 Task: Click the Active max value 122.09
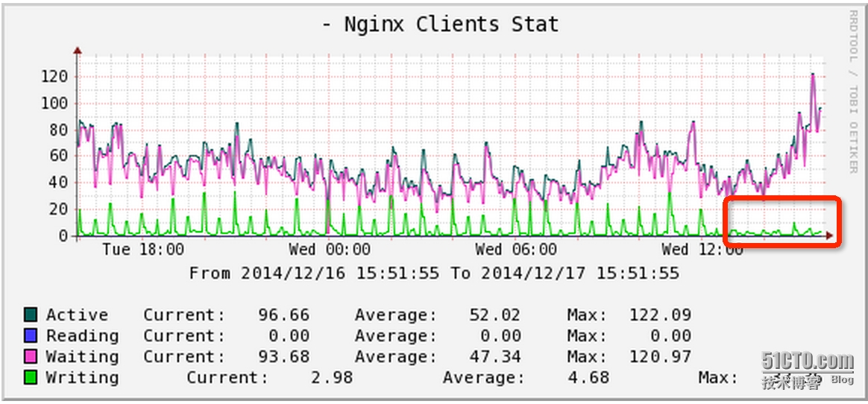[x=660, y=315]
